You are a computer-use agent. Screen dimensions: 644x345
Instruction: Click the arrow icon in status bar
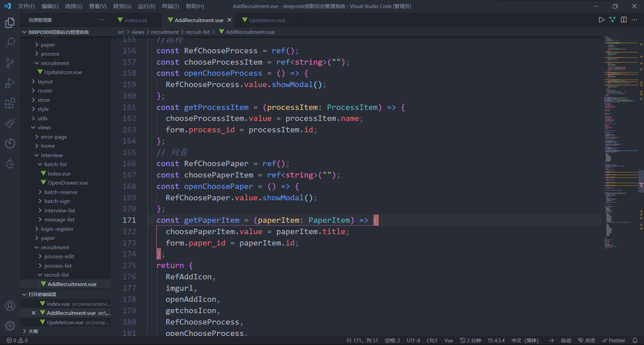point(551,340)
